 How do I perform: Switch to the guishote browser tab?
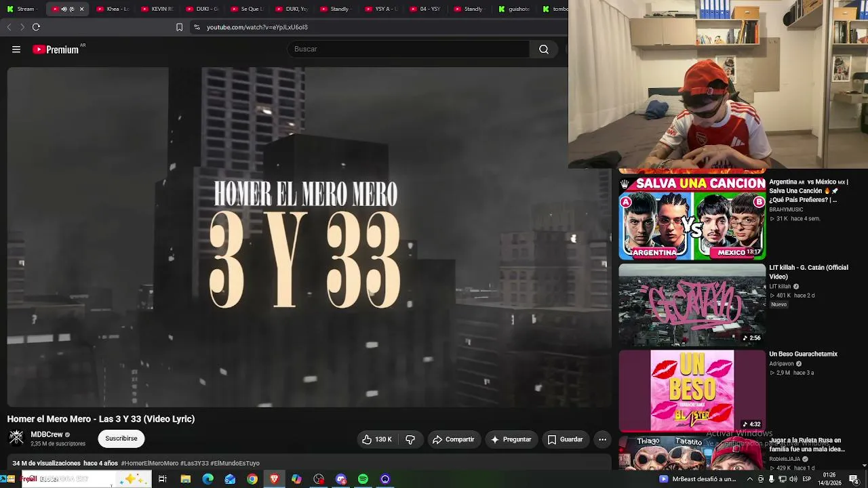516,9
